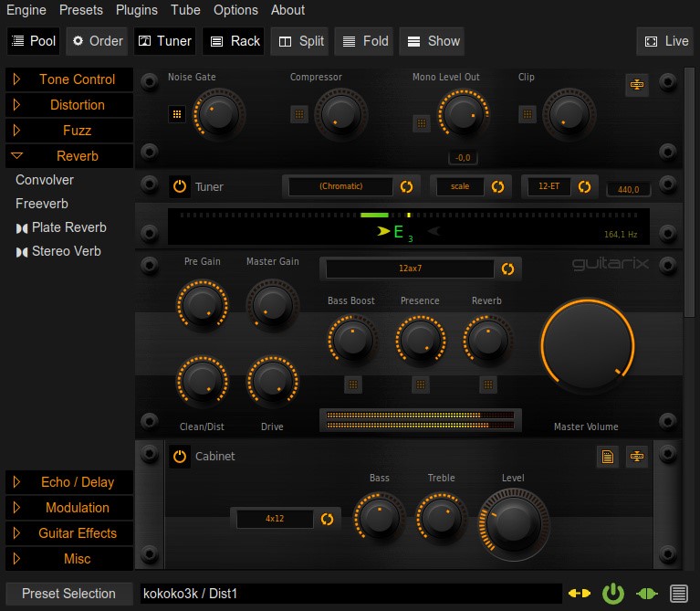Select Plate Reverb from the effects list
Screen dimensions: 700x611
tap(68, 227)
